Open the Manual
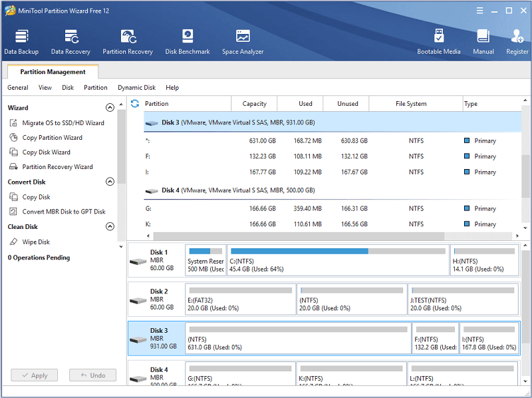 tap(483, 42)
